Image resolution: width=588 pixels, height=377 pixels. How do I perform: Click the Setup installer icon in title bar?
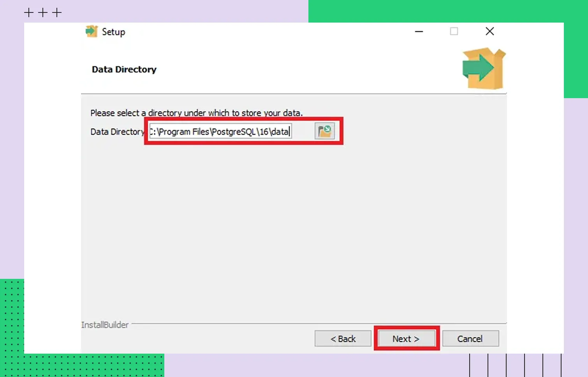coord(92,32)
